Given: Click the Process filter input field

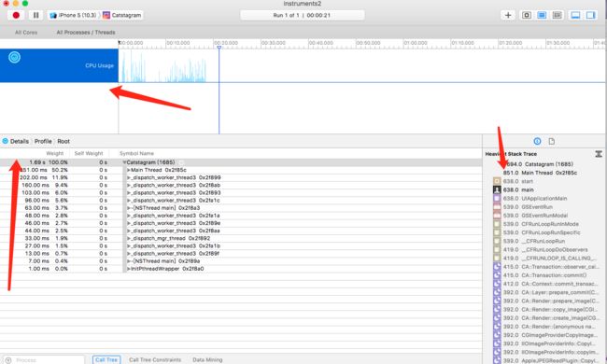Looking at the screenshot, I should click(44, 359).
